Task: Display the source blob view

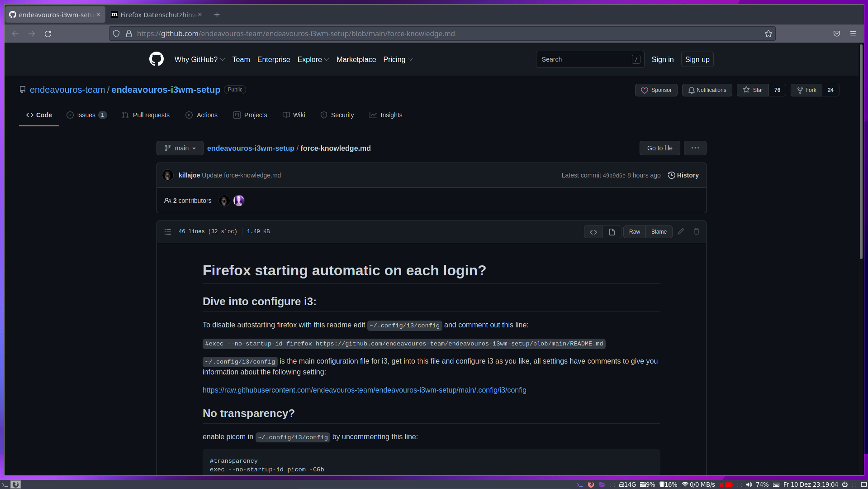Action: 593,232
